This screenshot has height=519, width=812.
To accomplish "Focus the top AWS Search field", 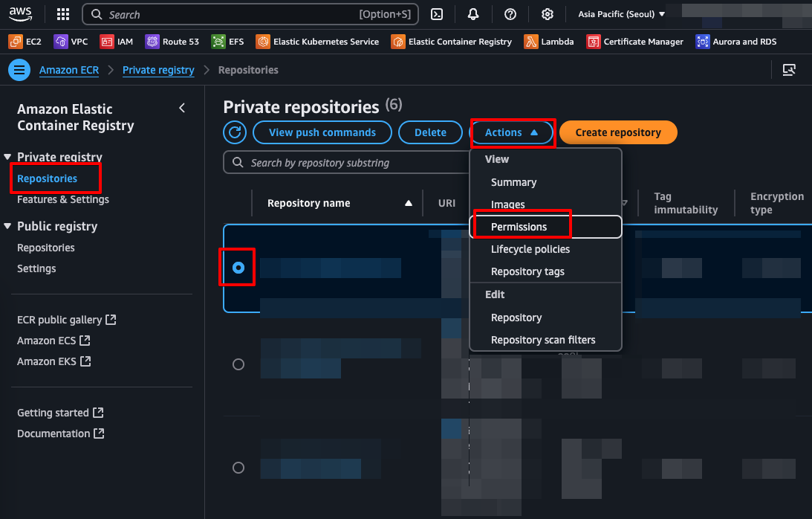I will (250, 15).
